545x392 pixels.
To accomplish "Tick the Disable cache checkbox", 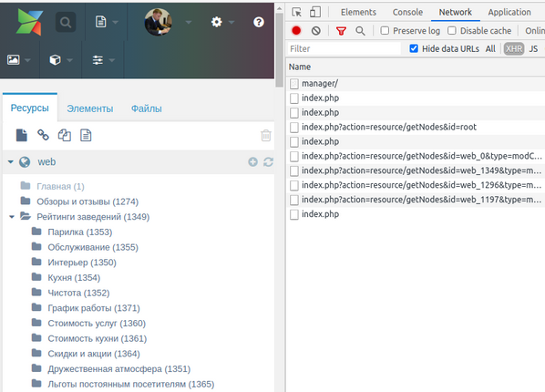I will point(452,31).
